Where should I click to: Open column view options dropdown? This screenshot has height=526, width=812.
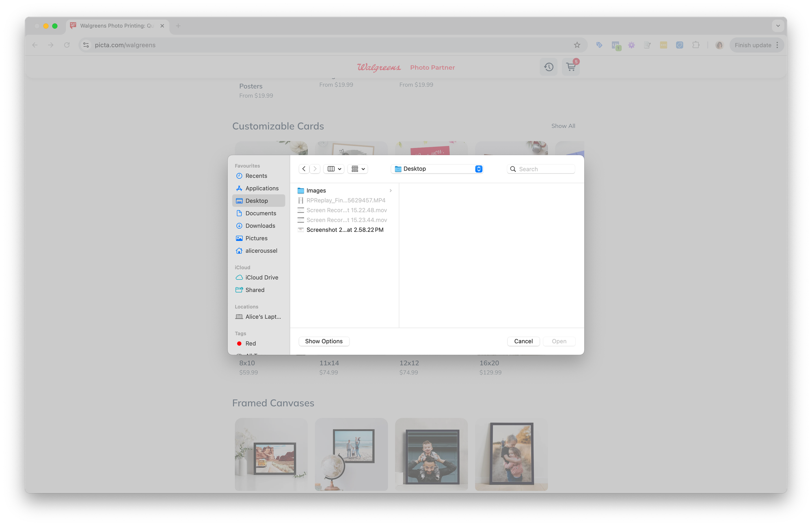click(334, 169)
